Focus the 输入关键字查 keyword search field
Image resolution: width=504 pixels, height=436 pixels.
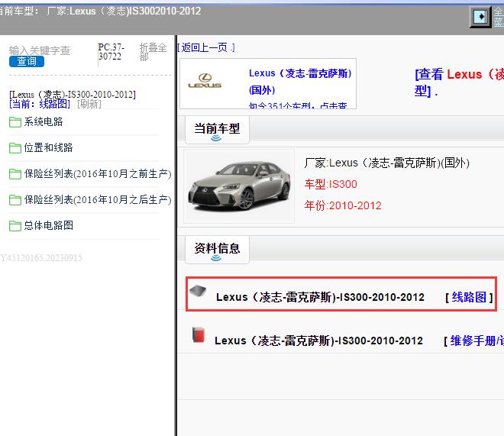[40, 50]
